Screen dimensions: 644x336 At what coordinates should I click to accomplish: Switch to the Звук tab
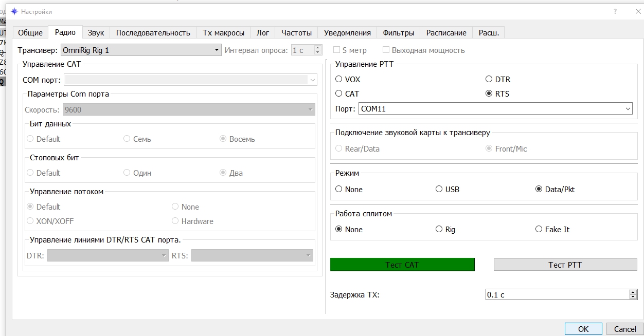[96, 32]
